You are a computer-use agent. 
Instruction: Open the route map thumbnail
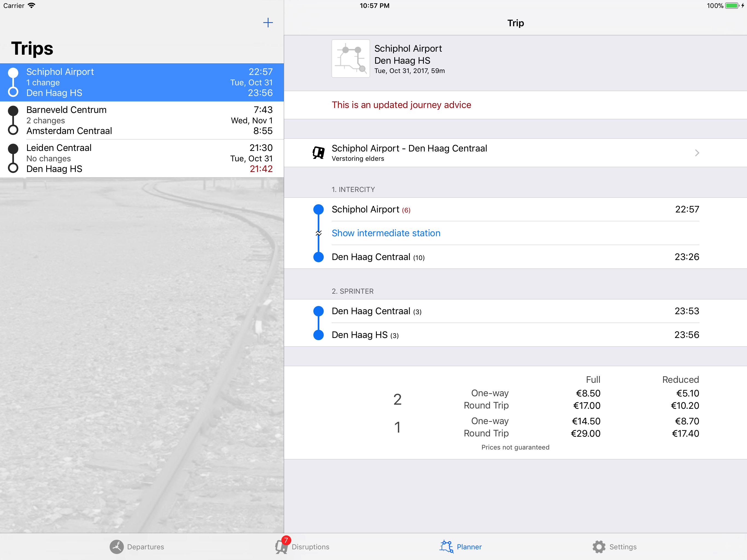pyautogui.click(x=351, y=59)
